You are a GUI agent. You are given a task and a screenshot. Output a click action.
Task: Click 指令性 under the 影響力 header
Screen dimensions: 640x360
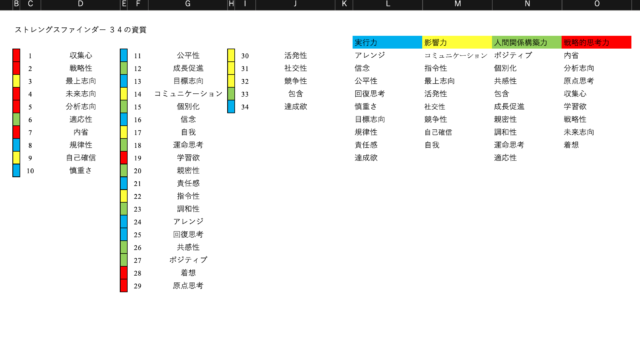pos(436,68)
